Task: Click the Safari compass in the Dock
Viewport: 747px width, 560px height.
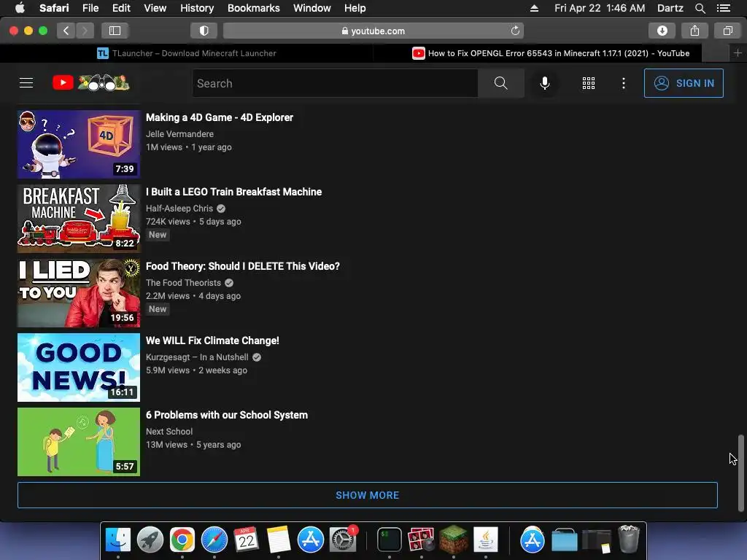Action: point(214,540)
